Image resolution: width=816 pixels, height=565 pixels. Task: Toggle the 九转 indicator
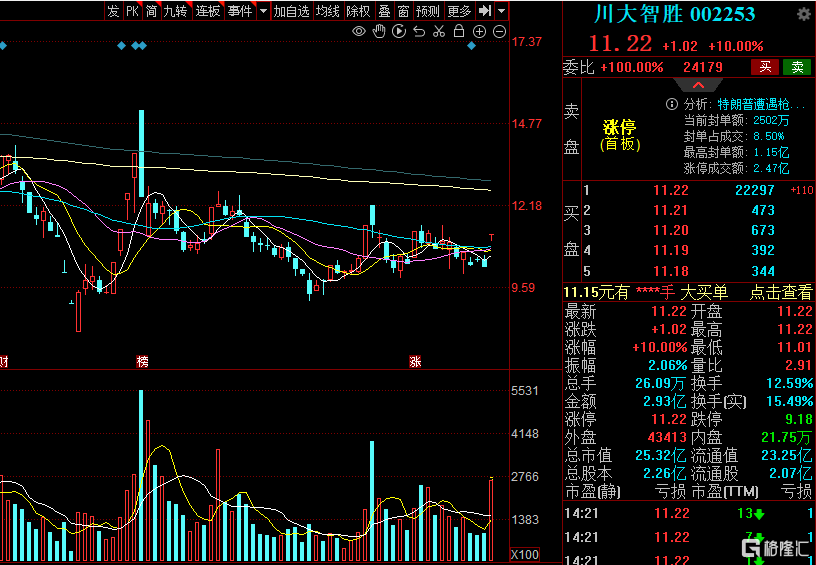pyautogui.click(x=175, y=11)
